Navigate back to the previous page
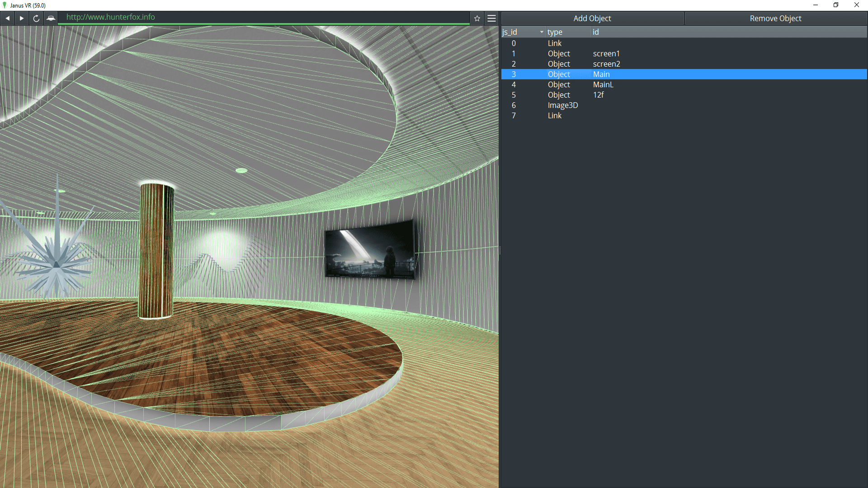Image resolution: width=868 pixels, height=488 pixels. 7,18
